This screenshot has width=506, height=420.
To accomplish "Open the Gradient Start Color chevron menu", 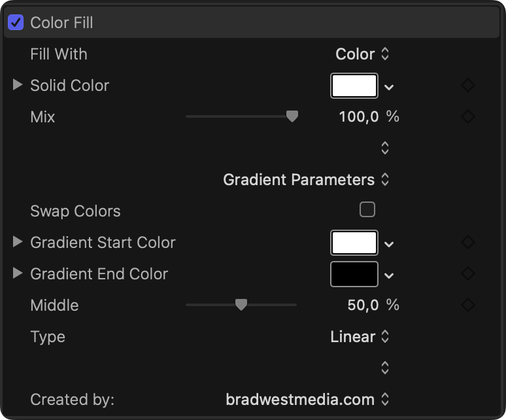I will tap(389, 243).
